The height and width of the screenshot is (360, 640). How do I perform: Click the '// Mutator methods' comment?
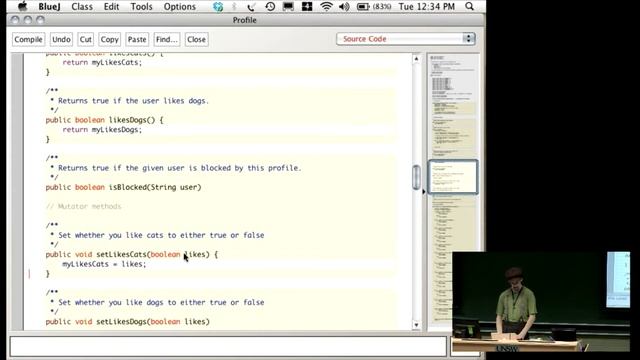84,207
